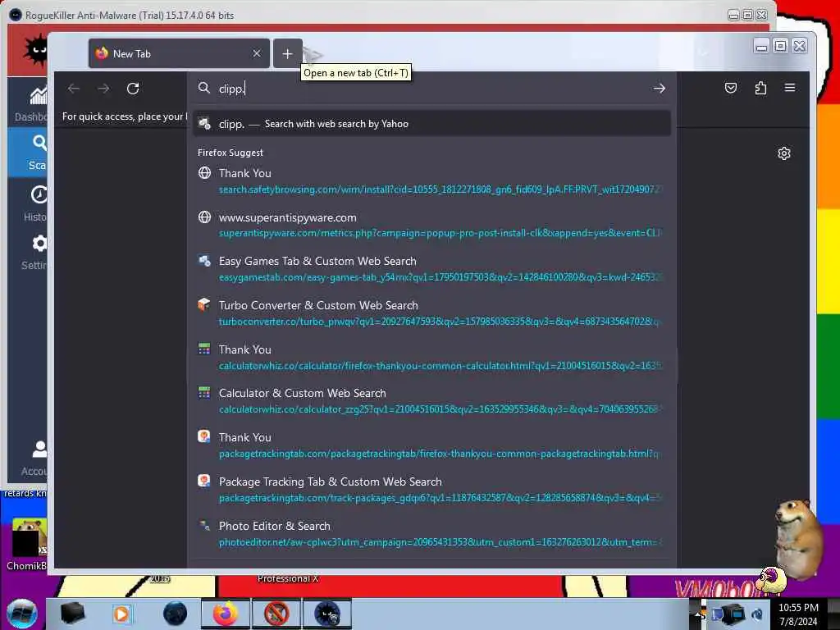Open Package Tracking Tab & Custom Web Search
This screenshot has width=840, height=630.
(431, 490)
